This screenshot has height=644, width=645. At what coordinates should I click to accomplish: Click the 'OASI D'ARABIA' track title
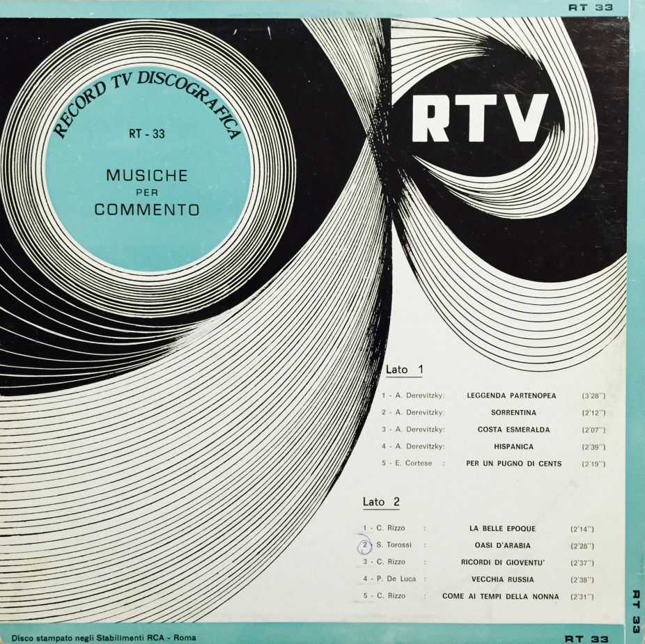point(502,546)
